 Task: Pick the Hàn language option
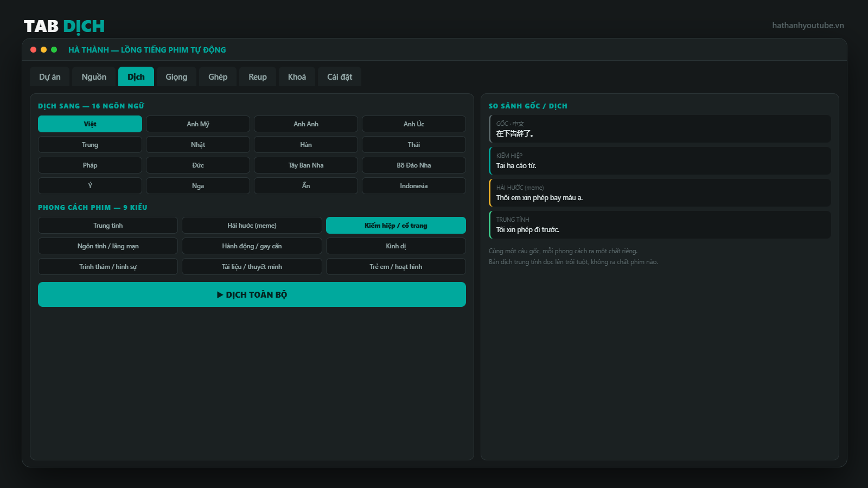(306, 145)
